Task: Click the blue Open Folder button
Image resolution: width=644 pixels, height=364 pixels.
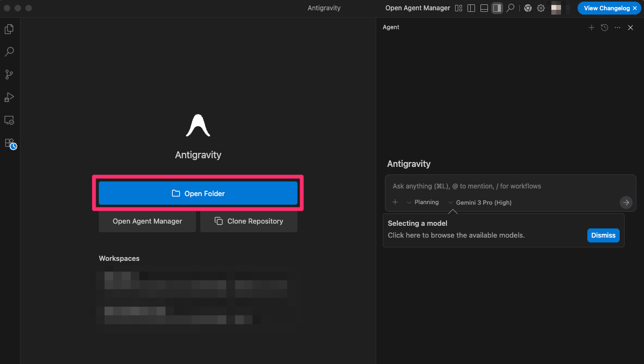Action: 198,193
